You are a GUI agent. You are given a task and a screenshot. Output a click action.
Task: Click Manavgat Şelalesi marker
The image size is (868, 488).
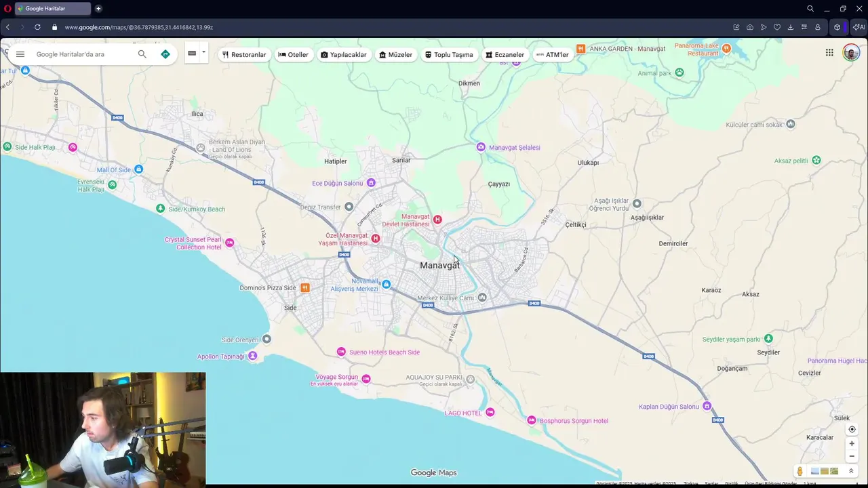click(481, 147)
